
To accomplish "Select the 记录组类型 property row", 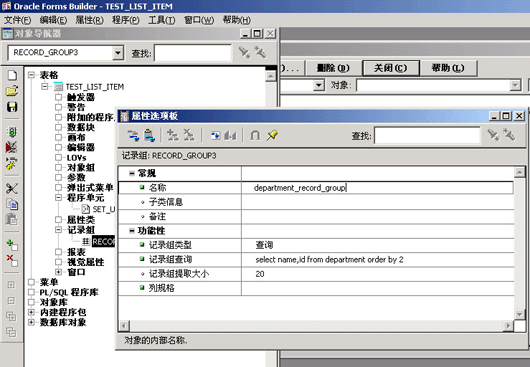I will [x=316, y=245].
